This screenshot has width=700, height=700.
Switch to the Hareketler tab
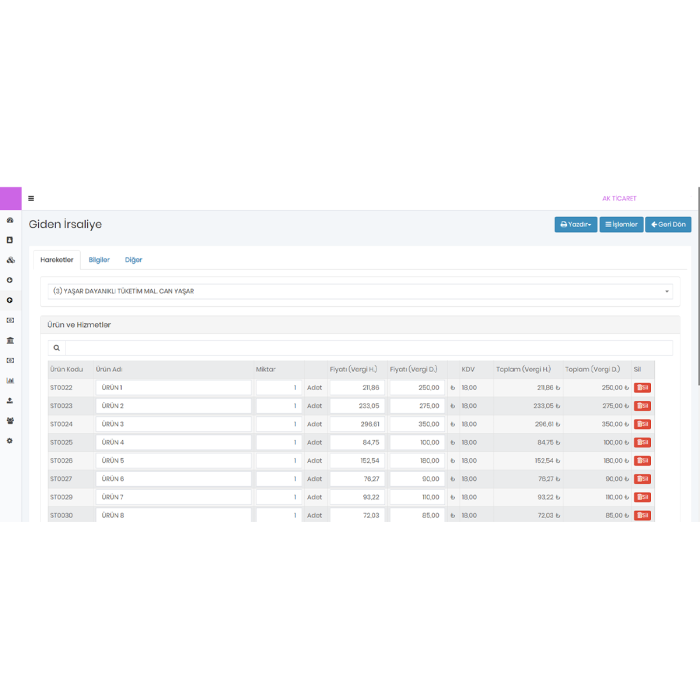click(57, 260)
